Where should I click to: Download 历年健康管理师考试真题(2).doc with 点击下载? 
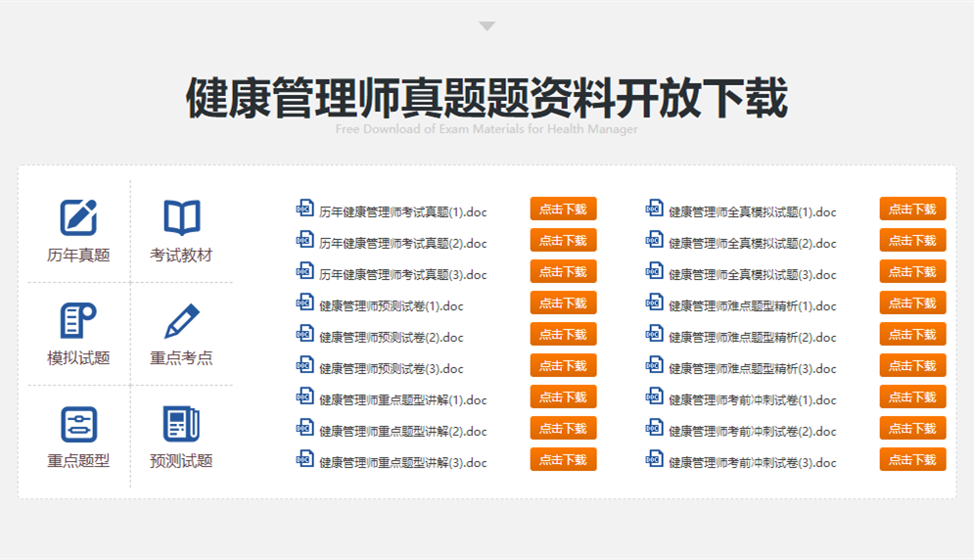click(563, 241)
